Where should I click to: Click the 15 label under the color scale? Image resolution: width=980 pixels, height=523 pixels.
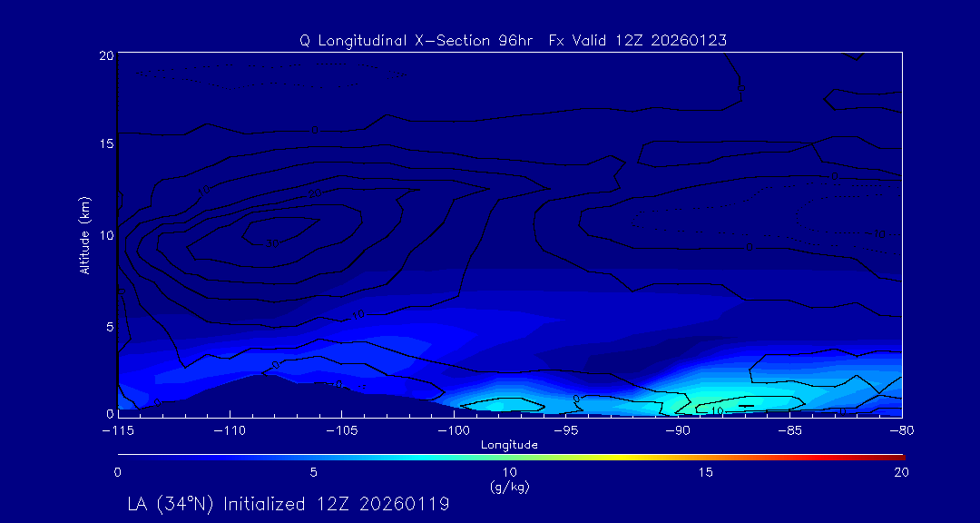(x=706, y=473)
